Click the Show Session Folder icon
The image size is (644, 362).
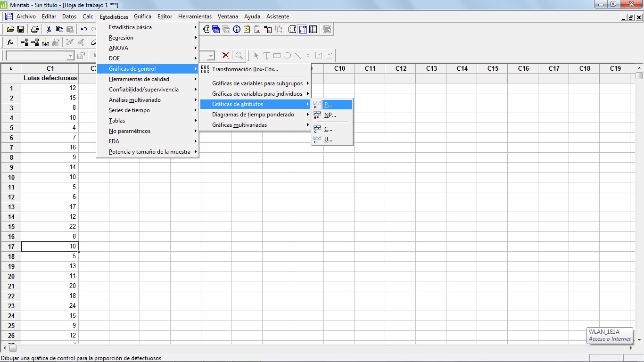click(206, 29)
